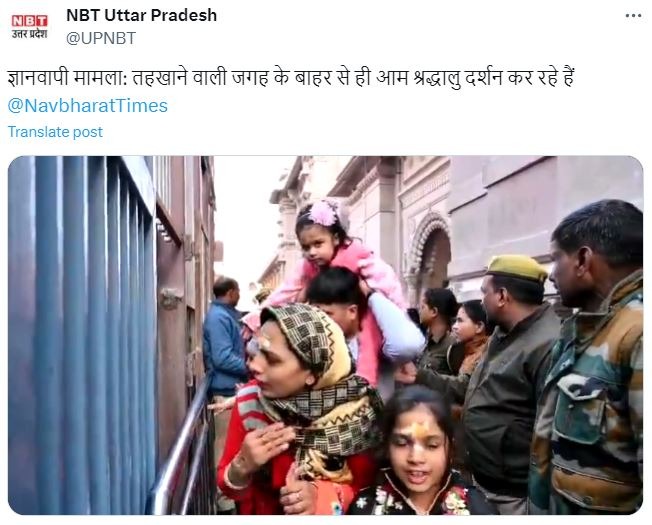The height and width of the screenshot is (525, 652).
Task: Click the red NBT letters in logo
Action: coord(30,21)
